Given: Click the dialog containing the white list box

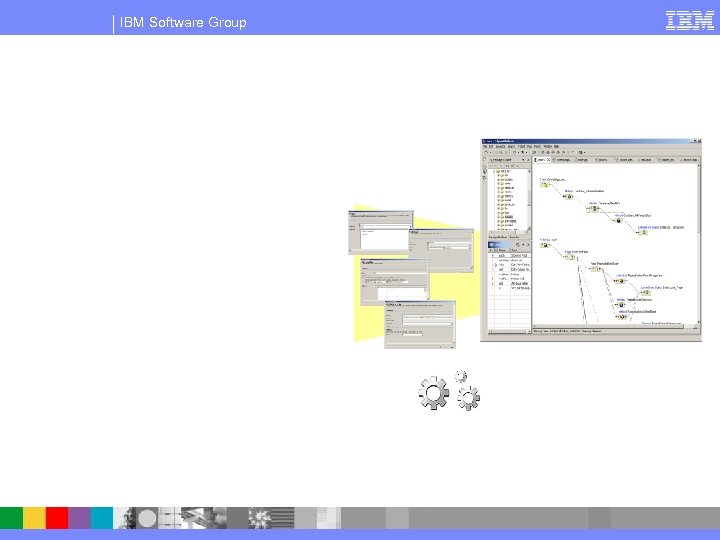Looking at the screenshot, I should pyautogui.click(x=381, y=232).
